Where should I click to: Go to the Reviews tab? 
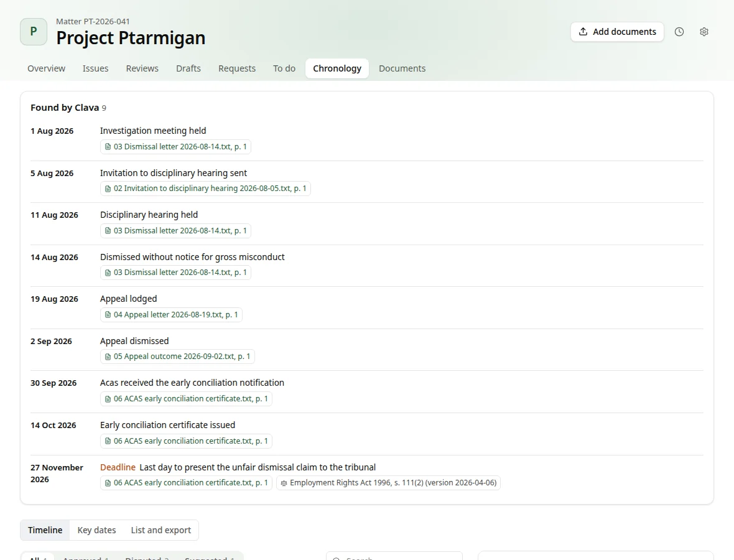tap(142, 68)
